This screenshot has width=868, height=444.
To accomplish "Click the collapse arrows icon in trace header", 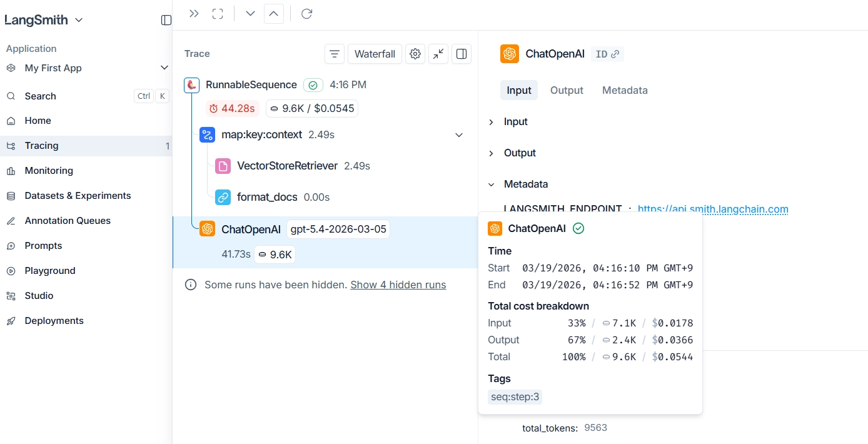I will coord(438,54).
